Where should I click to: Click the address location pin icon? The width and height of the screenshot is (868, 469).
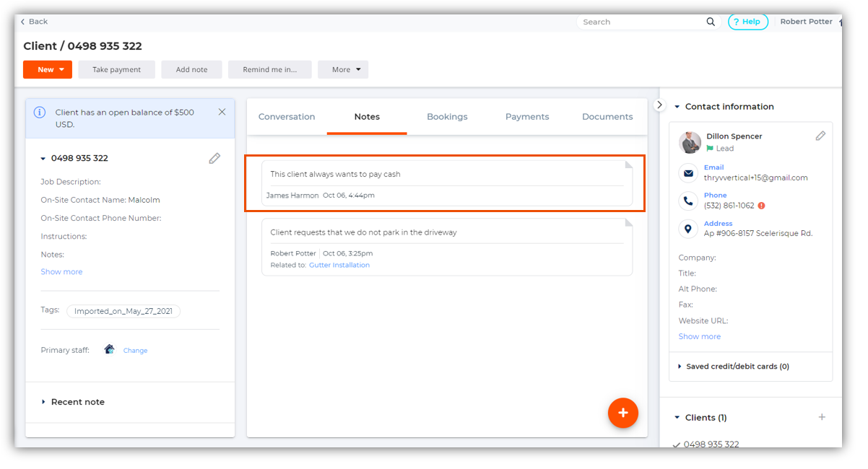coord(688,229)
